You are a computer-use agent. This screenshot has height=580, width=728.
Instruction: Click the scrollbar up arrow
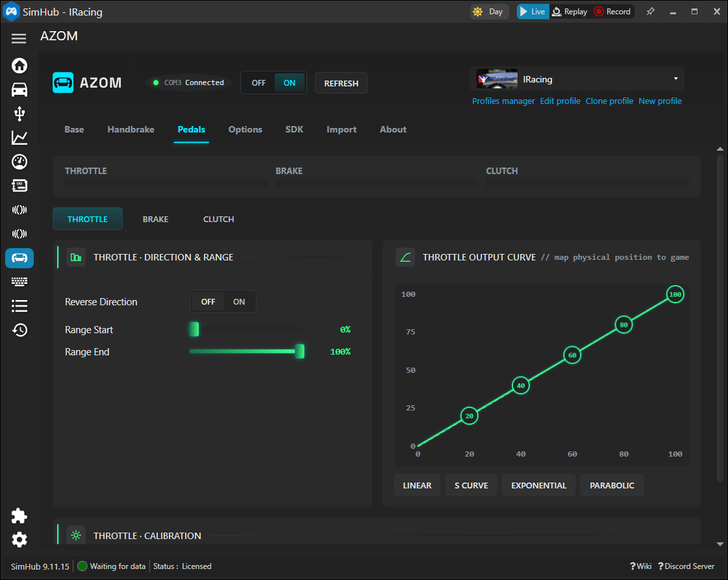(720, 149)
